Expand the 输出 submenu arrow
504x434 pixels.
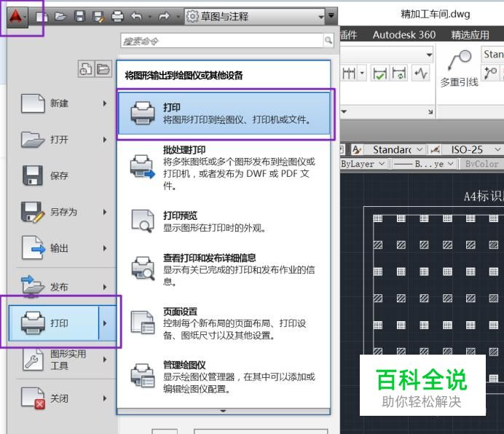tap(105, 248)
